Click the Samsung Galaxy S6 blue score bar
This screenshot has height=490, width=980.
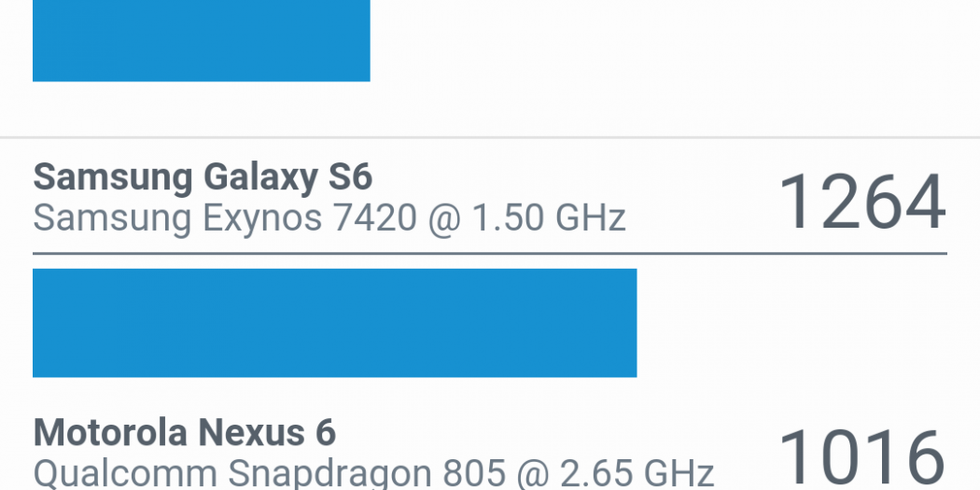334,323
